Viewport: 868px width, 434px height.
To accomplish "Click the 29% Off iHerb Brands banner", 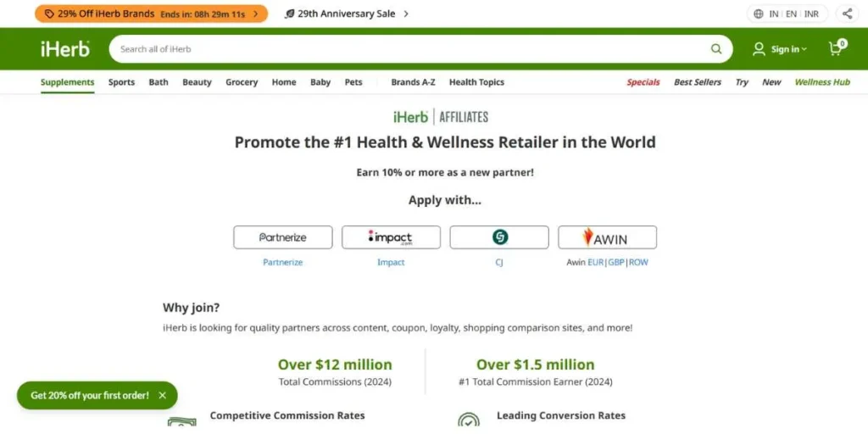I will tap(151, 14).
